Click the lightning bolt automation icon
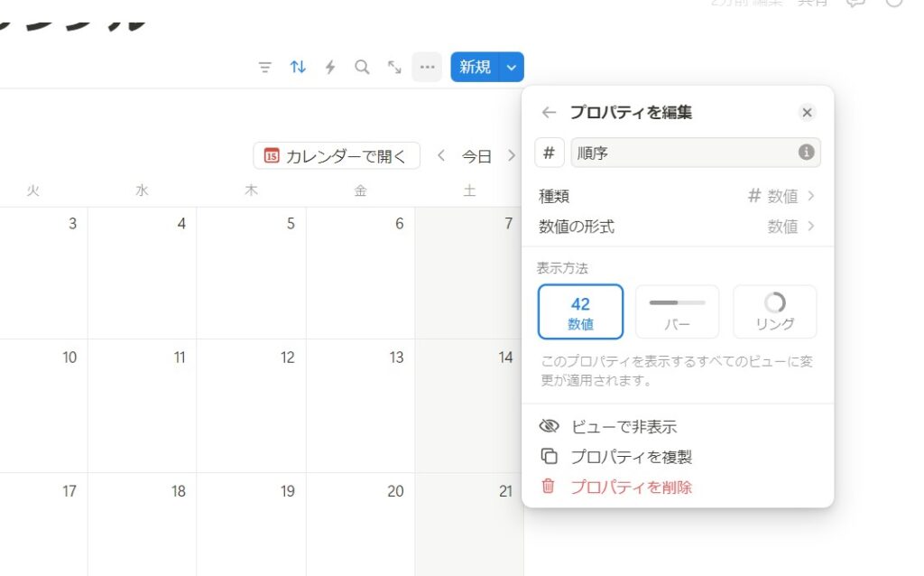Screen dimensions: 924x576 click(330, 68)
